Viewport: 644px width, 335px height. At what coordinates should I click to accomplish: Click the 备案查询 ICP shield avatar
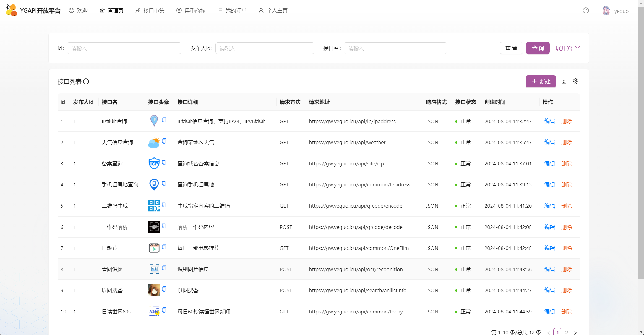[x=154, y=163]
